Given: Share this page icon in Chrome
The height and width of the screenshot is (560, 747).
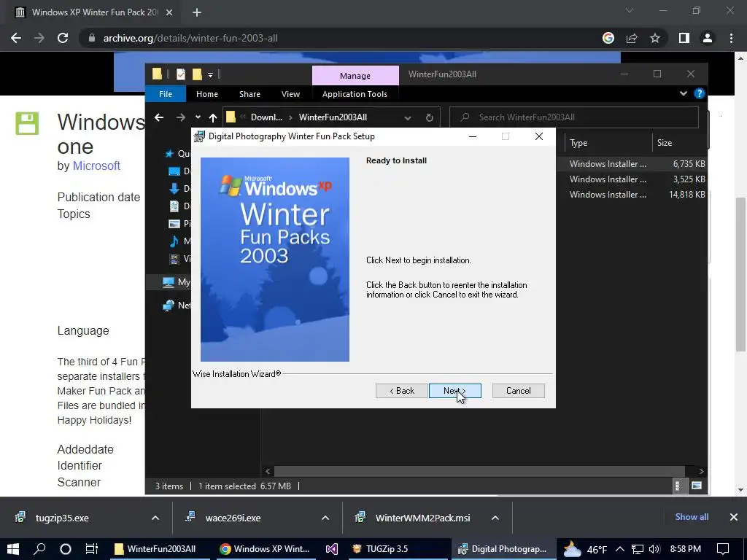Looking at the screenshot, I should pyautogui.click(x=632, y=38).
